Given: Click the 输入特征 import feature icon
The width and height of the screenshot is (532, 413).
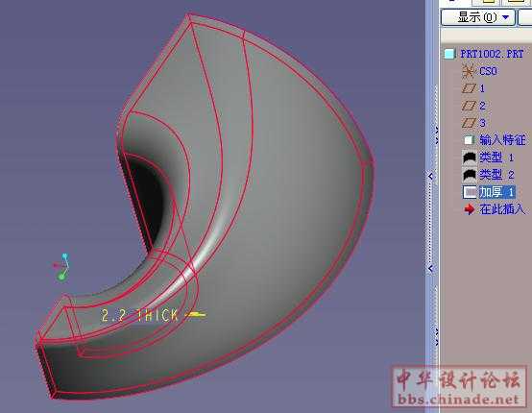Looking at the screenshot, I should [469, 140].
